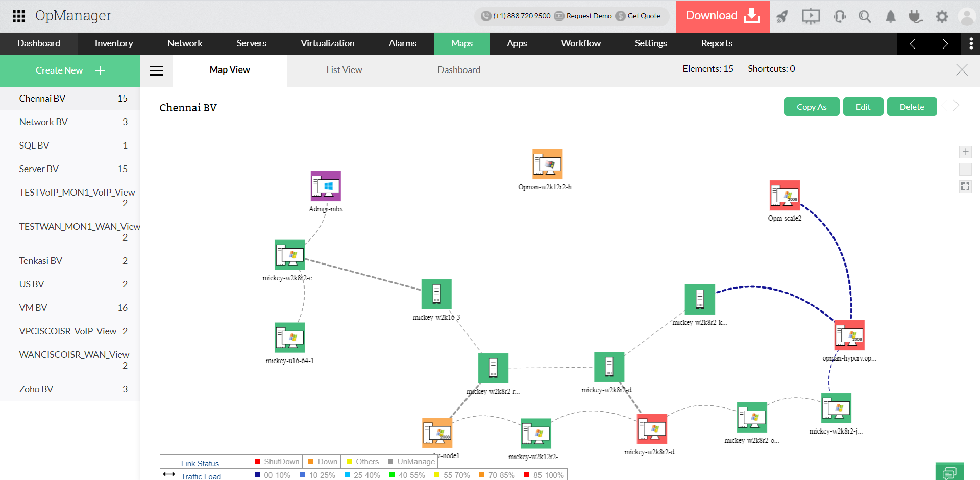The height and width of the screenshot is (480, 980).
Task: Select the mickey-w2k8r2-o device node
Action: 752,417
